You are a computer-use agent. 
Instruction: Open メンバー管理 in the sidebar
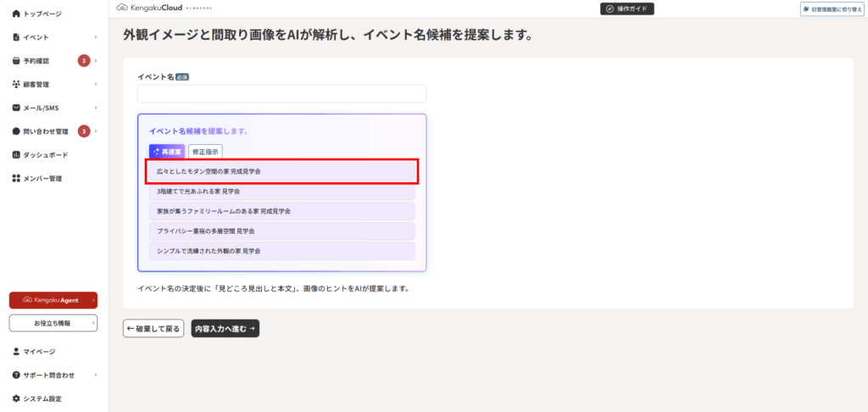point(42,178)
